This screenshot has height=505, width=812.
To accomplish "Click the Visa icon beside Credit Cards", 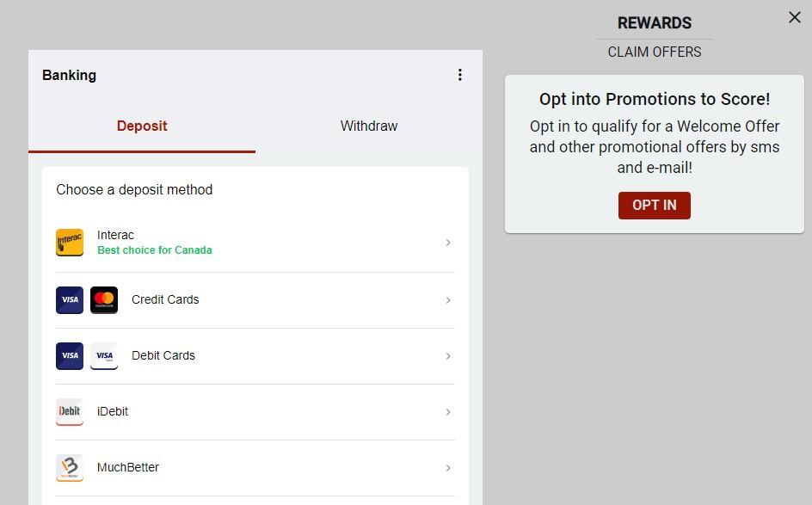I will click(70, 300).
